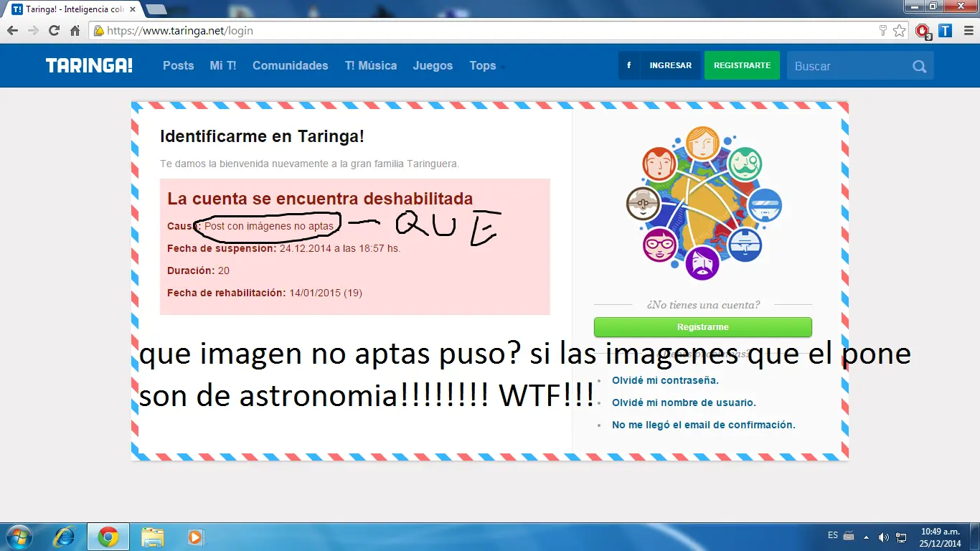The height and width of the screenshot is (551, 980).
Task: Click the Chrome taskbar icon
Action: pyautogui.click(x=108, y=537)
